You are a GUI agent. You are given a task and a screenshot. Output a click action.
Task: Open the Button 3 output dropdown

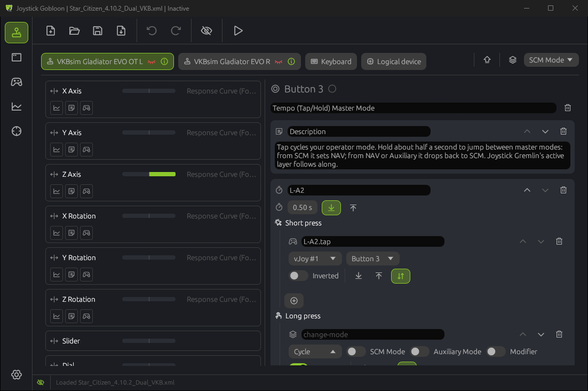tap(373, 259)
